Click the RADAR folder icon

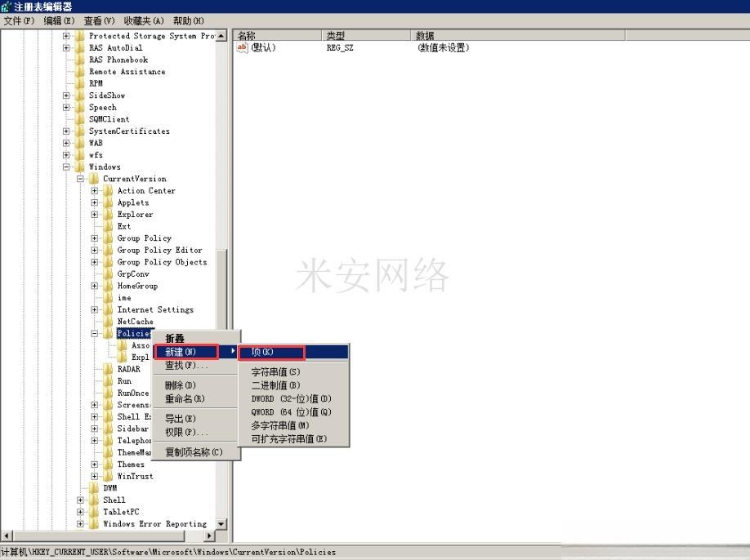click(x=109, y=369)
